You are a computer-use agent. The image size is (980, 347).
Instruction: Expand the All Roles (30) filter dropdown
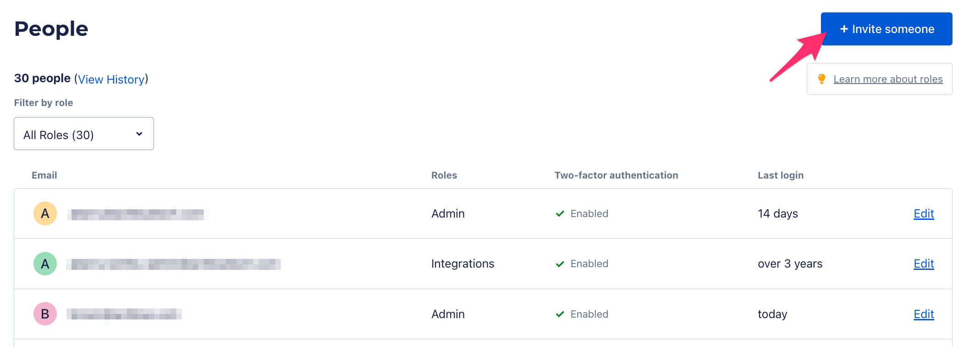[84, 134]
